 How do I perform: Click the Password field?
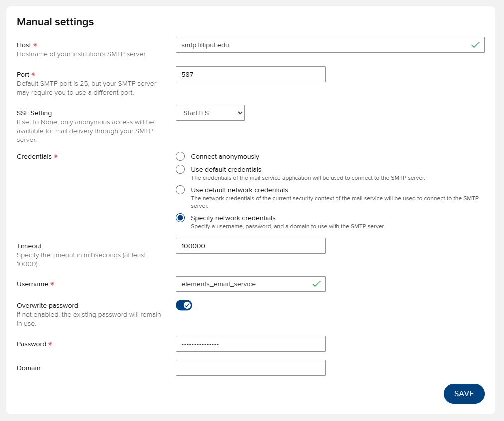(250, 344)
